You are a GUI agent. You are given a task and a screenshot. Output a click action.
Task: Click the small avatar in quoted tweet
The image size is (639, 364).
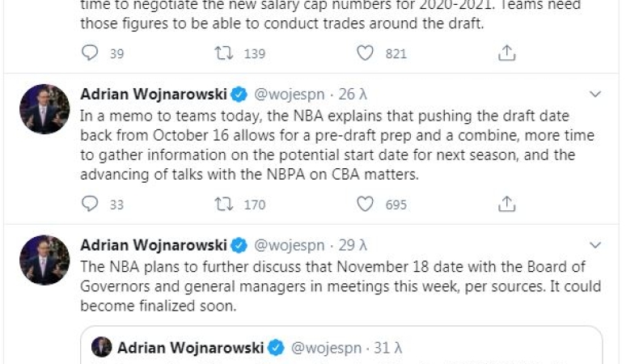coord(102,348)
